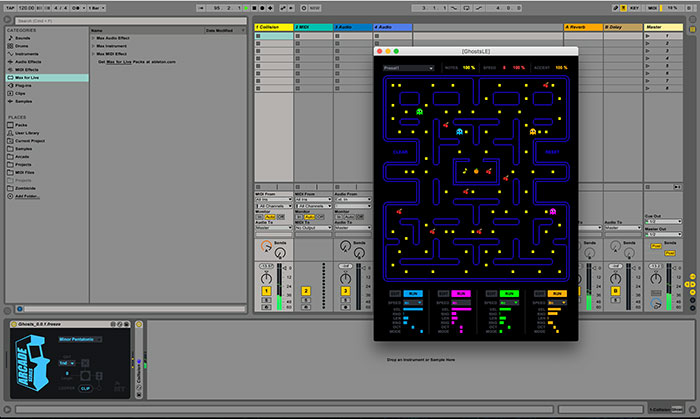Select the Sounds category in browser
The image size is (700, 419).
pyautogui.click(x=24, y=38)
